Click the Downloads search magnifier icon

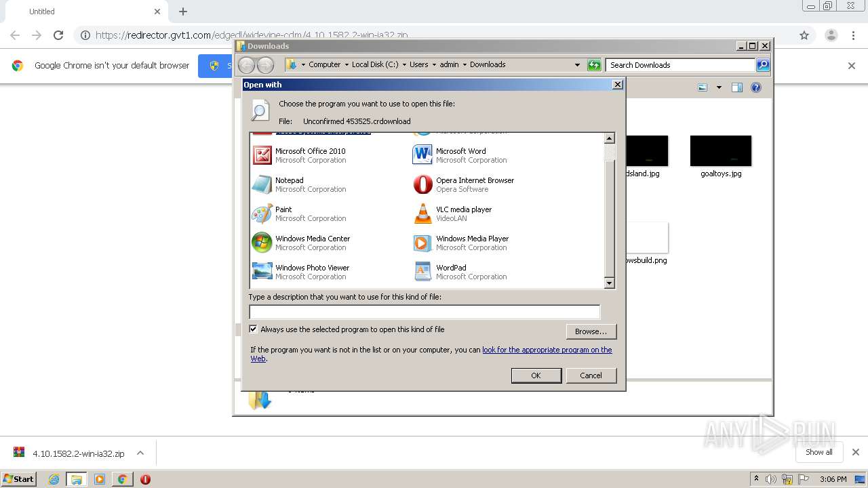tap(763, 65)
